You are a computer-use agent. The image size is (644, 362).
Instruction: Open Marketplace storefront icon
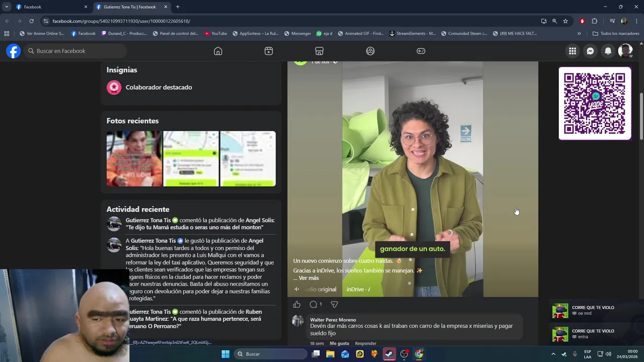(319, 51)
